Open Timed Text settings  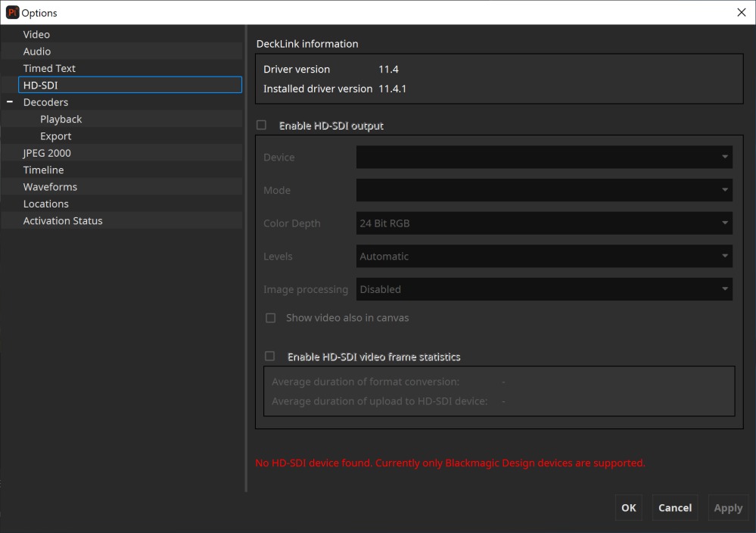[x=49, y=68]
